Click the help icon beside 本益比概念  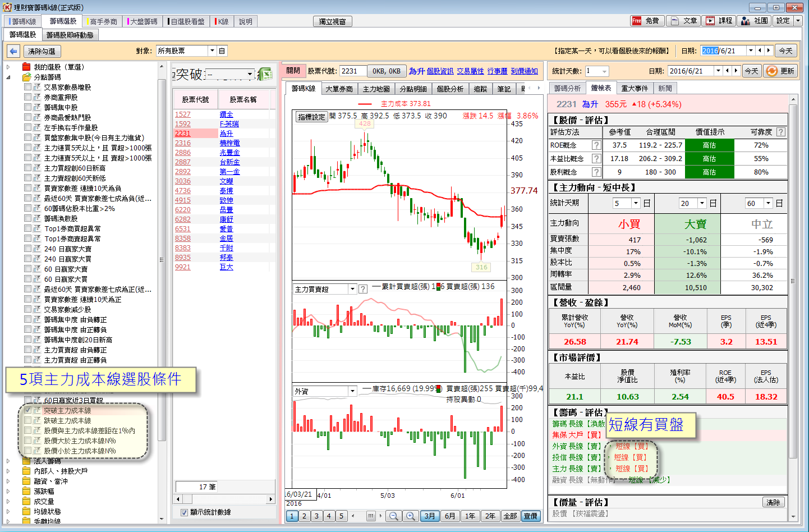(x=596, y=159)
